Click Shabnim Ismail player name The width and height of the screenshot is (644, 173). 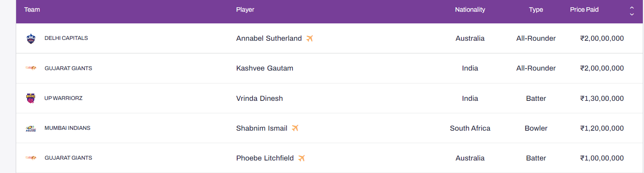click(262, 128)
